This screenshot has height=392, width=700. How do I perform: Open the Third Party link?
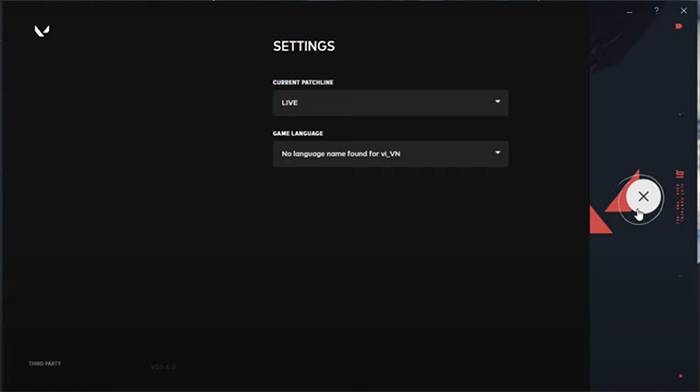click(x=45, y=363)
